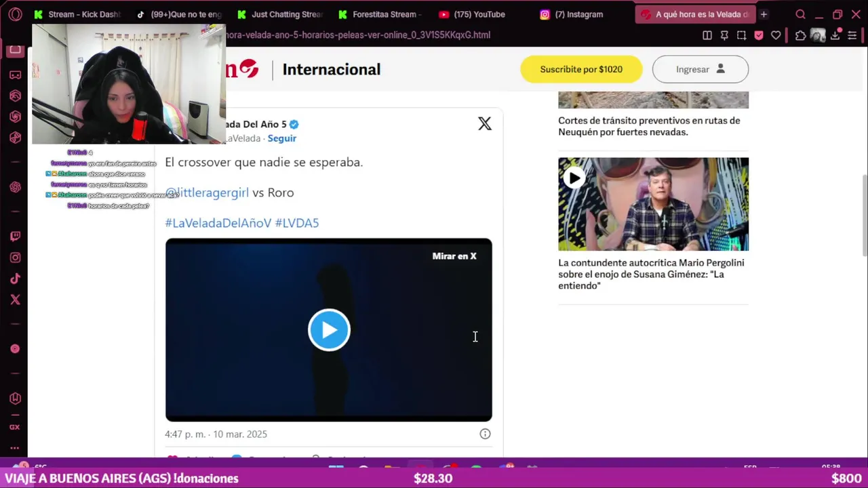Switch to the (175) YouTube tab
The image size is (868, 488).
[482, 14]
